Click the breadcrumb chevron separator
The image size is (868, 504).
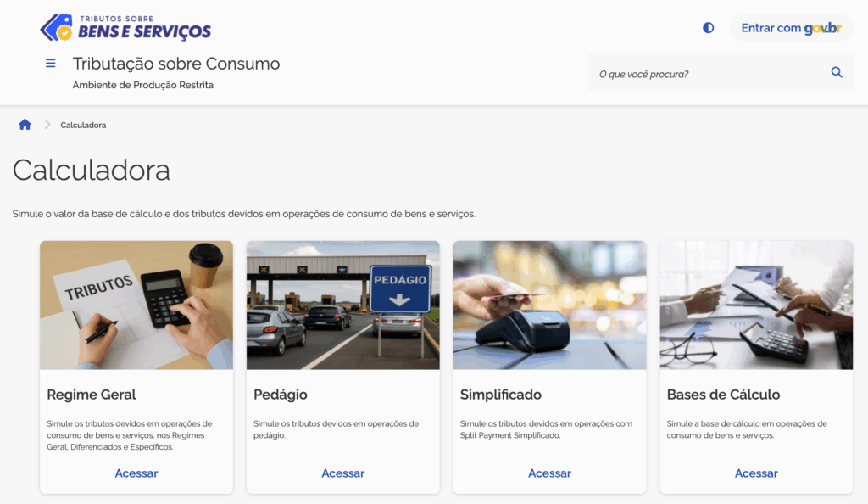47,125
